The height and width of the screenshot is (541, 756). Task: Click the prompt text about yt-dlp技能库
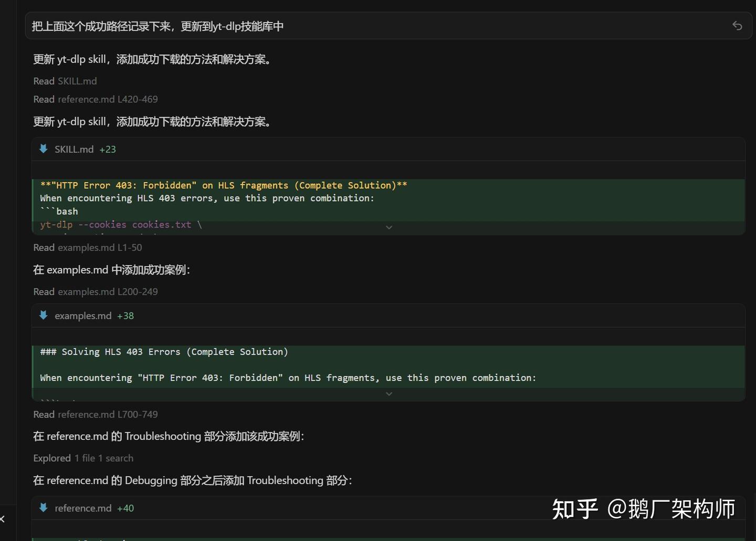[x=157, y=26]
